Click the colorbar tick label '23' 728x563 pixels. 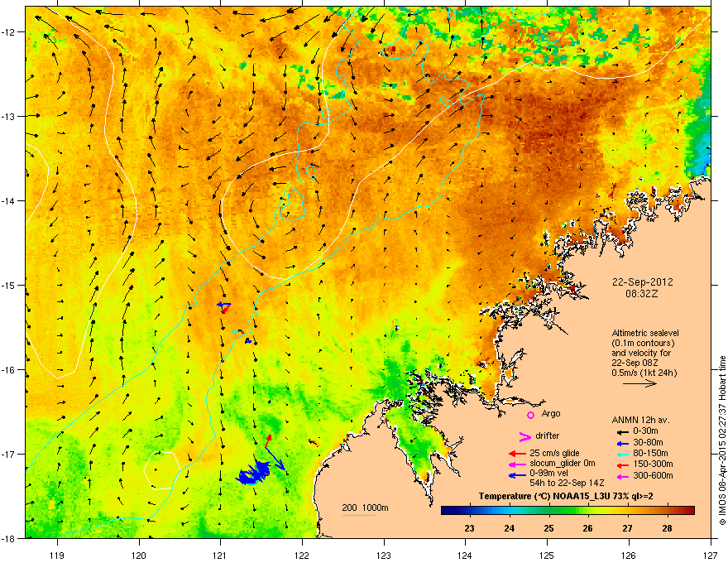coord(469,528)
